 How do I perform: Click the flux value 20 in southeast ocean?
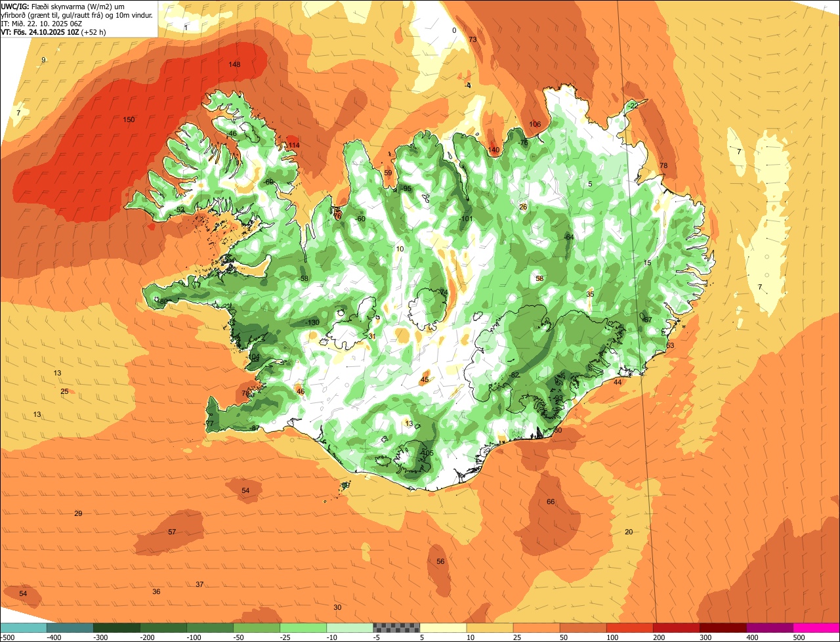(x=629, y=532)
